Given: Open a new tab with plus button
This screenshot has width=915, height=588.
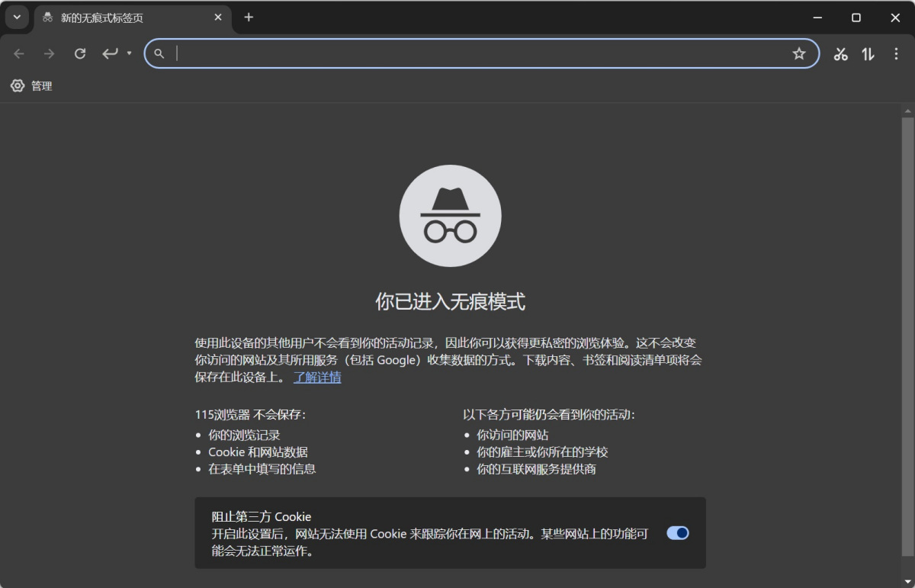Looking at the screenshot, I should [249, 17].
